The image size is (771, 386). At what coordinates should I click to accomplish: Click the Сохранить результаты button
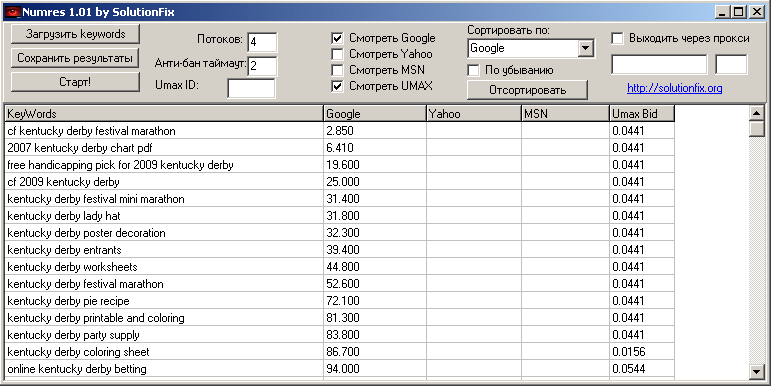(x=75, y=58)
